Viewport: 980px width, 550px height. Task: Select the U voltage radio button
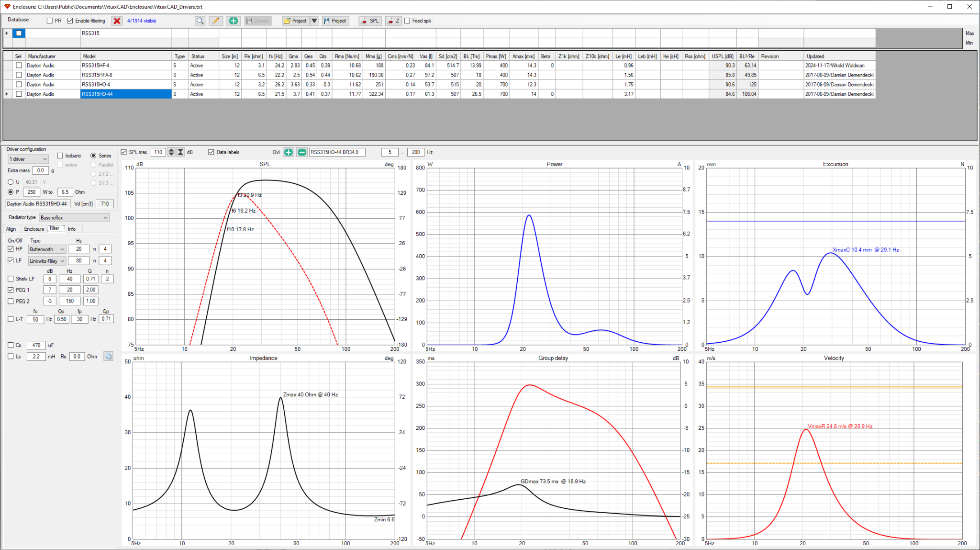pyautogui.click(x=11, y=182)
